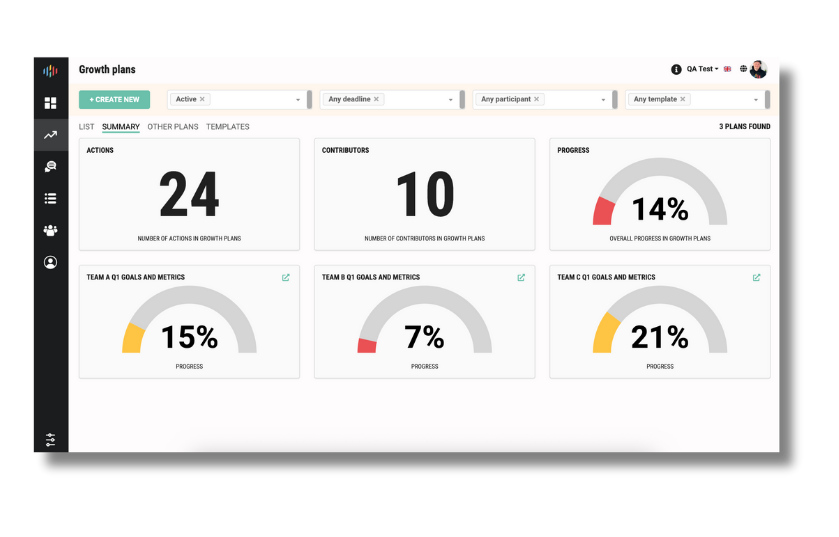Viewport: 839px width, 537px height.
Task: Click the 24 actions count
Action: (x=189, y=194)
